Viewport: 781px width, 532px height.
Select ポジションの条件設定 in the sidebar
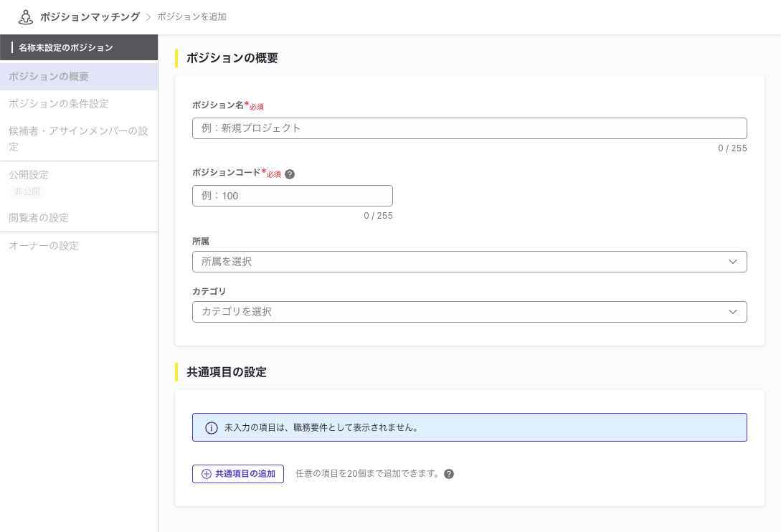(59, 104)
